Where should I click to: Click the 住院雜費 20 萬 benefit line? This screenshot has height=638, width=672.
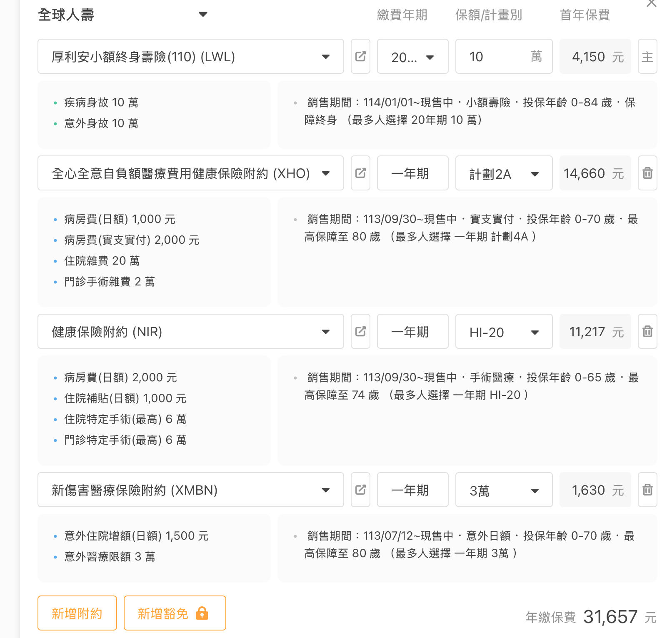[x=102, y=260]
